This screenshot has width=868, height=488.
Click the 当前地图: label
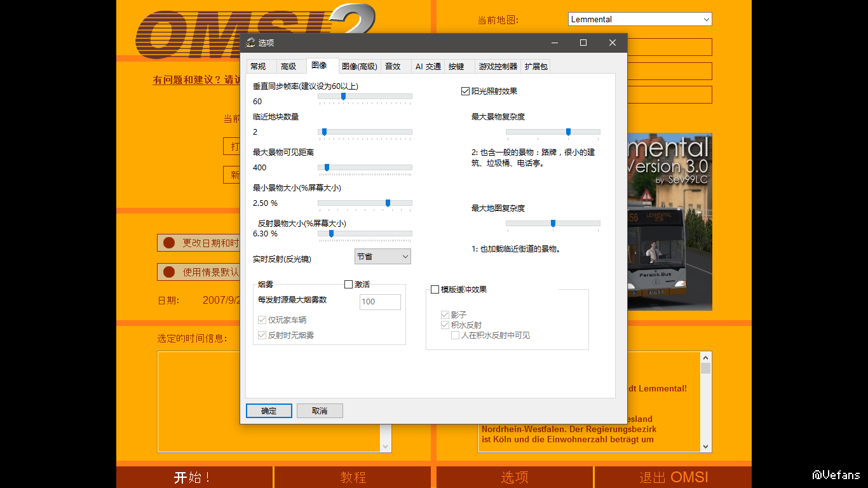point(498,20)
